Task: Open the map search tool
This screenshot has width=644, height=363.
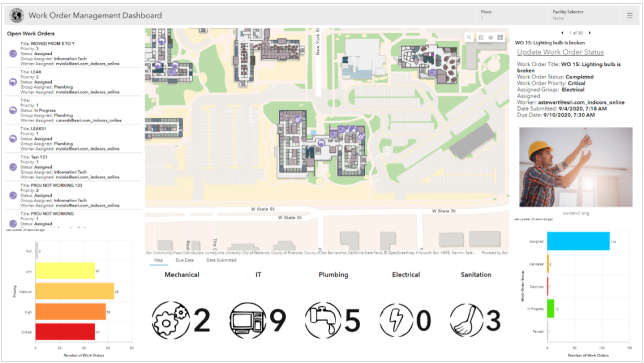Action: click(x=469, y=37)
